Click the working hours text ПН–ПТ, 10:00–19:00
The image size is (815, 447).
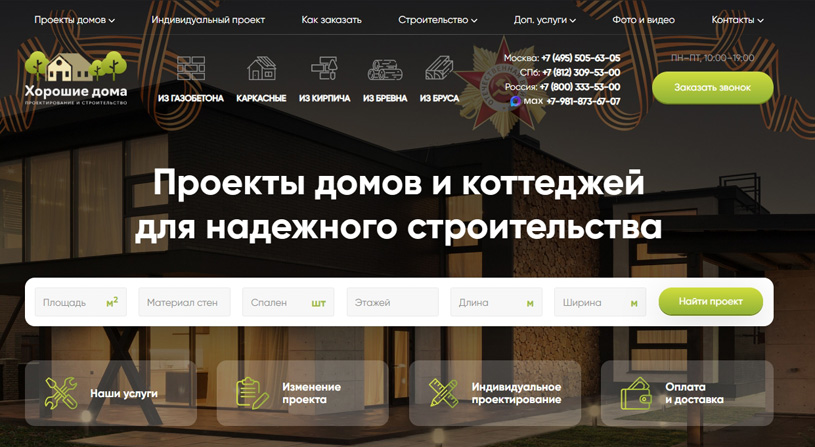click(x=713, y=58)
